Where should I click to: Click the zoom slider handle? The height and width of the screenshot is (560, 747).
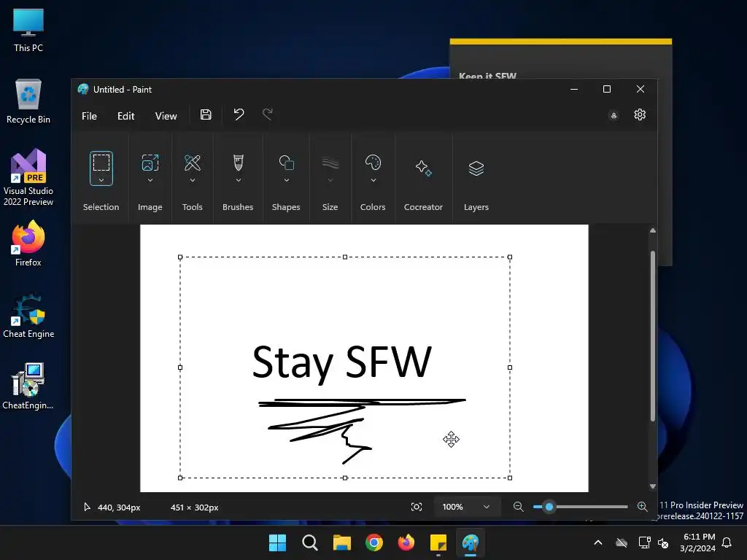click(549, 507)
